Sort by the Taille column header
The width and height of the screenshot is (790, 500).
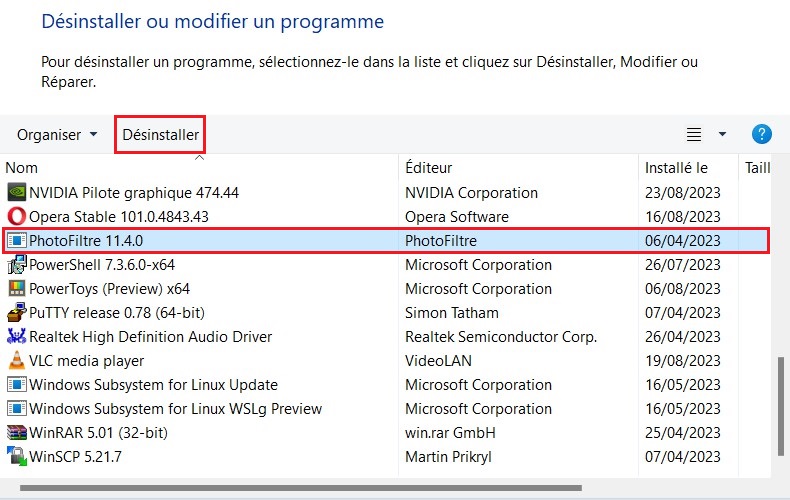[x=757, y=168]
